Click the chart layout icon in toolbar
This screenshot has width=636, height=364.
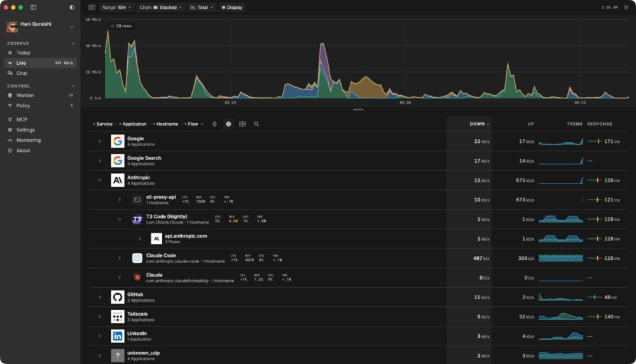point(92,7)
